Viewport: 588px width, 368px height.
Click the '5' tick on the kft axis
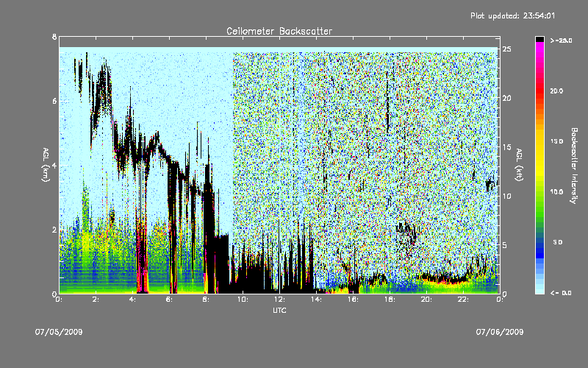pos(505,245)
